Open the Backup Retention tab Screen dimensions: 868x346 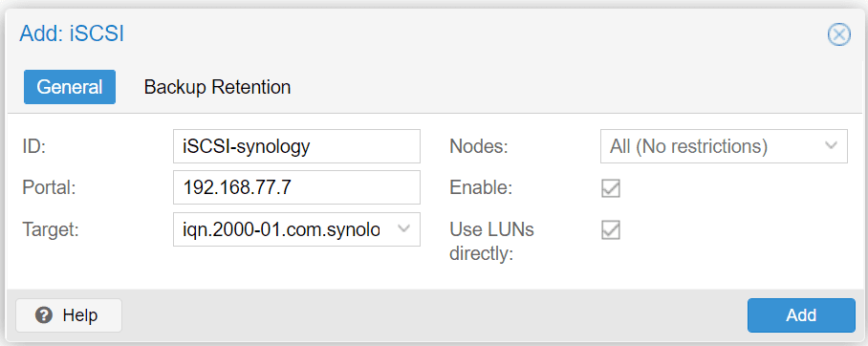[217, 87]
